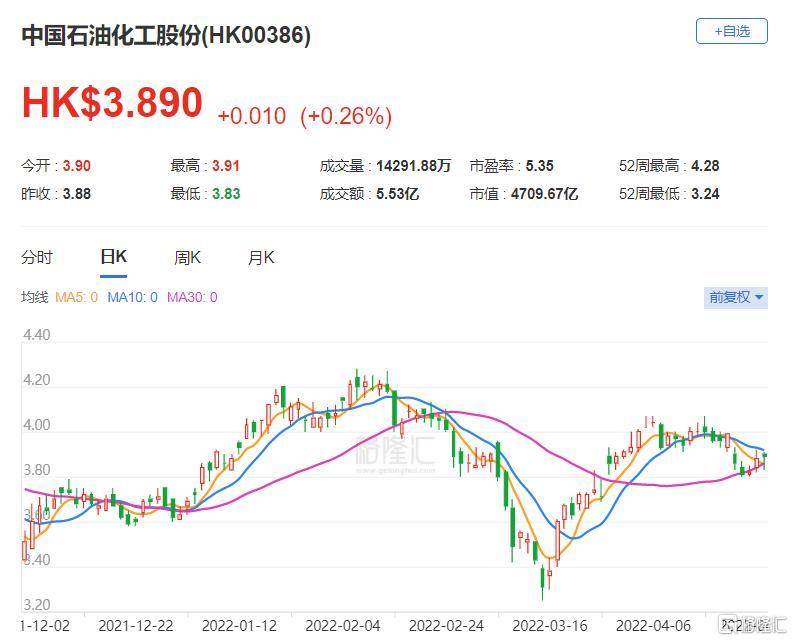Click the percent change (+0.26%)
The width and height of the screenshot is (793, 641).
[346, 116]
